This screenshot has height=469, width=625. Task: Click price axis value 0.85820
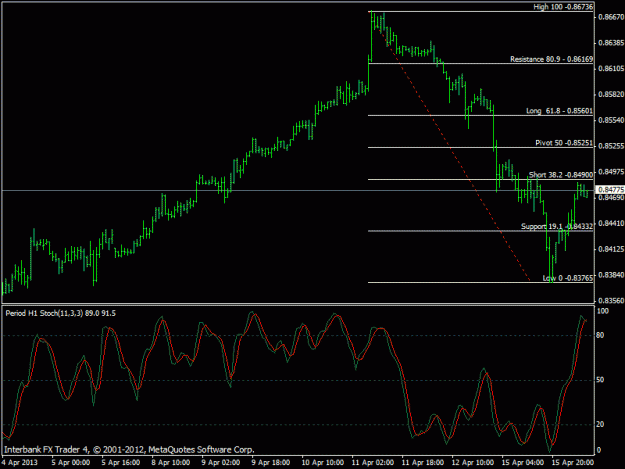(x=611, y=94)
